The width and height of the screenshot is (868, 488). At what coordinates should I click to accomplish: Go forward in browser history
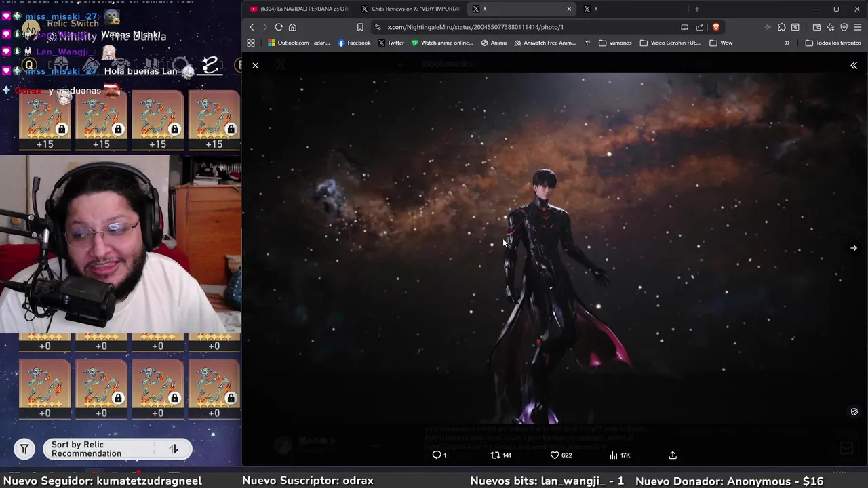click(x=264, y=27)
